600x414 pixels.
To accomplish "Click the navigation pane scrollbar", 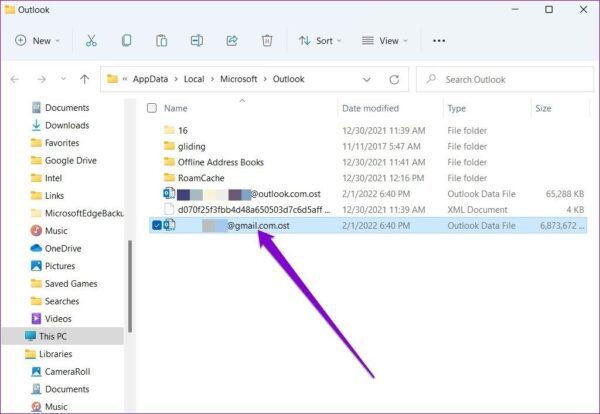I will [x=130, y=286].
